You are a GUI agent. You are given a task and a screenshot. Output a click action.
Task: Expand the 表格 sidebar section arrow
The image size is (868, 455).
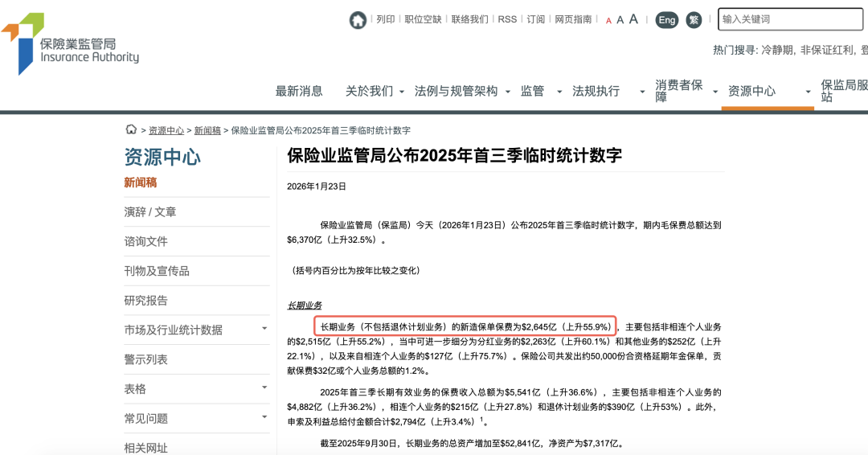264,388
